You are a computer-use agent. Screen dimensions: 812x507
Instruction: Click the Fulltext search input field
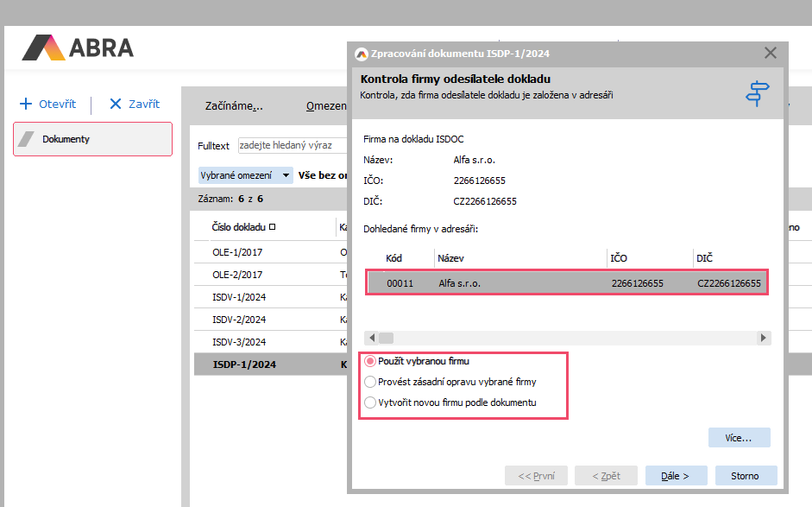pyautogui.click(x=292, y=146)
